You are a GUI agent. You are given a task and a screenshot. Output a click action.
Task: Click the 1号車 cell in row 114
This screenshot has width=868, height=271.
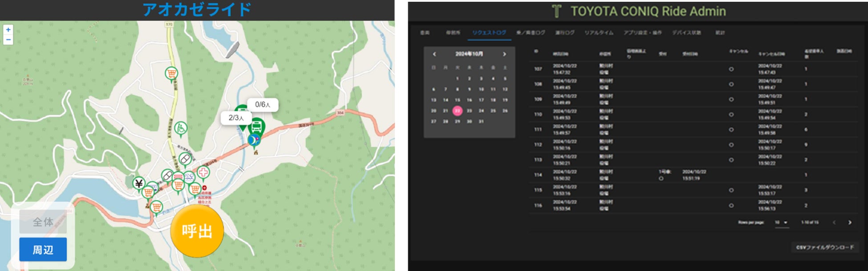664,172
